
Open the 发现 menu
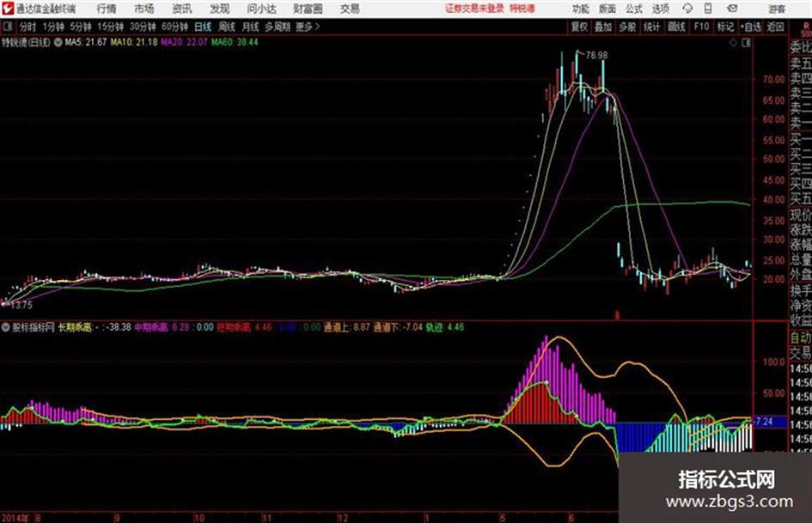click(x=220, y=9)
